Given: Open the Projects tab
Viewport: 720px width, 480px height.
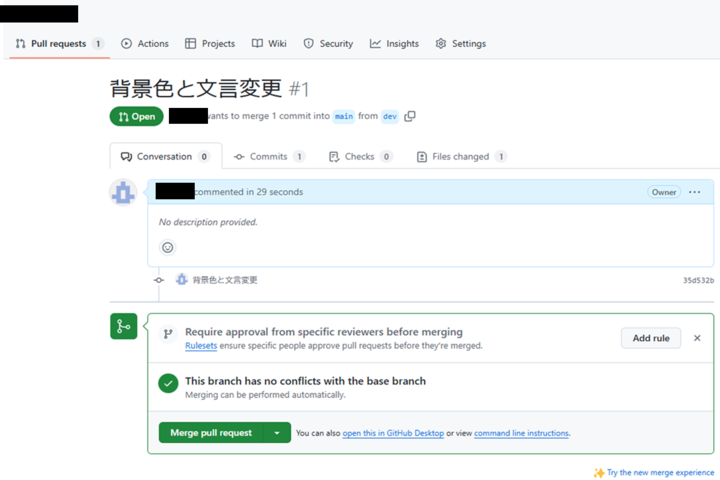Looking at the screenshot, I should pyautogui.click(x=210, y=44).
